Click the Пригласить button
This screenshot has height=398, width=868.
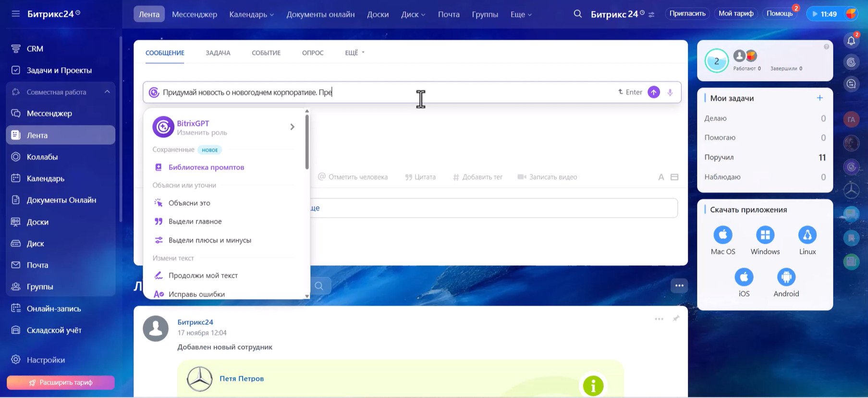pos(687,13)
